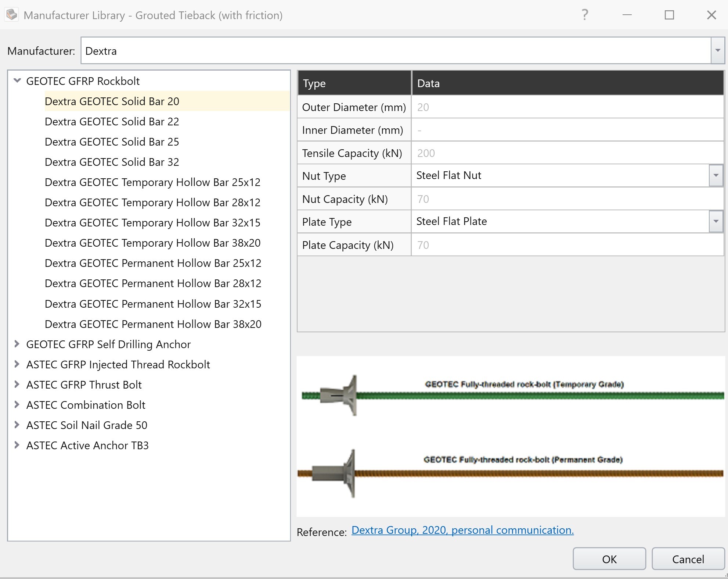The image size is (728, 579).
Task: Click GEOTEC GFRP Self Drilling Anchor label
Action: pyautogui.click(x=109, y=344)
